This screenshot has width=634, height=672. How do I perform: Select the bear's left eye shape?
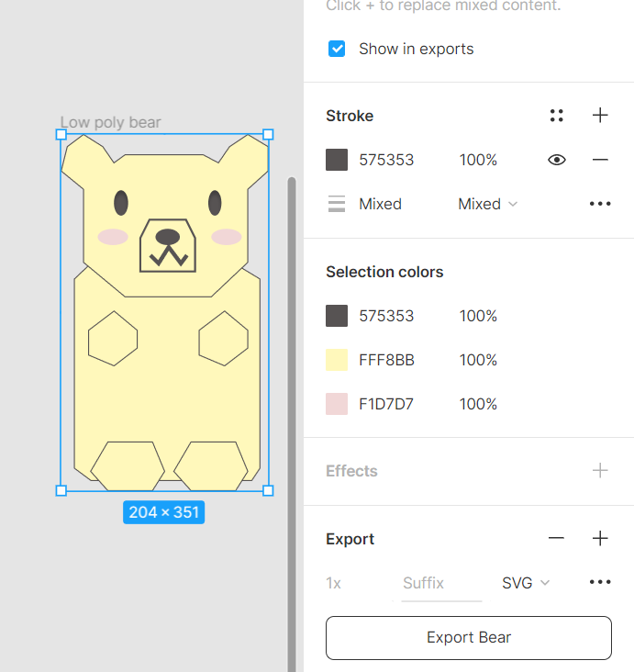point(121,203)
